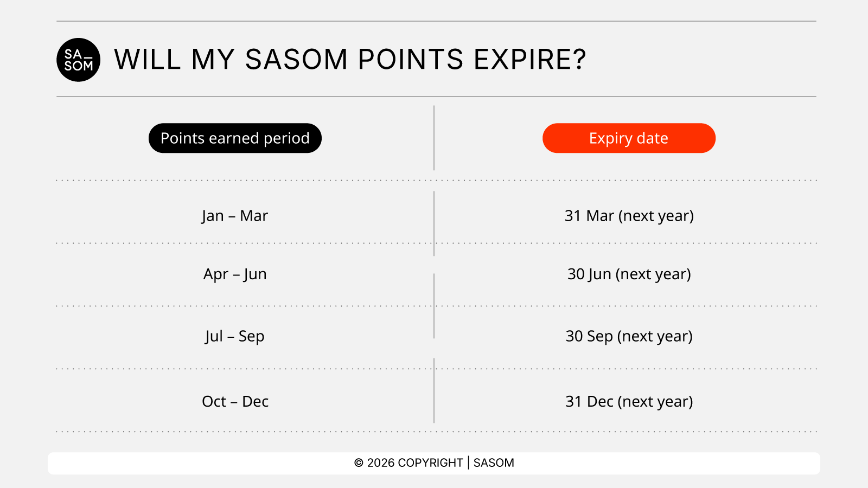Viewport: 868px width, 488px height.
Task: Select the Apr – Jun period row
Action: click(235, 274)
